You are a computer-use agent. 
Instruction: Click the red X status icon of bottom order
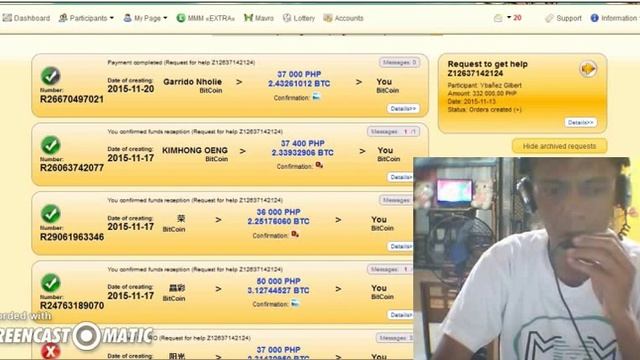[51, 351]
